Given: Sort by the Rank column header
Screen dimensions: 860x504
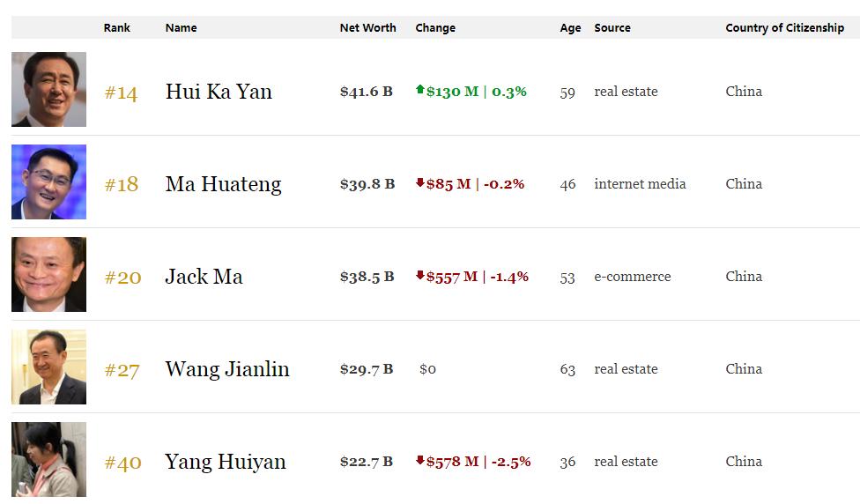Looking at the screenshot, I should (116, 27).
